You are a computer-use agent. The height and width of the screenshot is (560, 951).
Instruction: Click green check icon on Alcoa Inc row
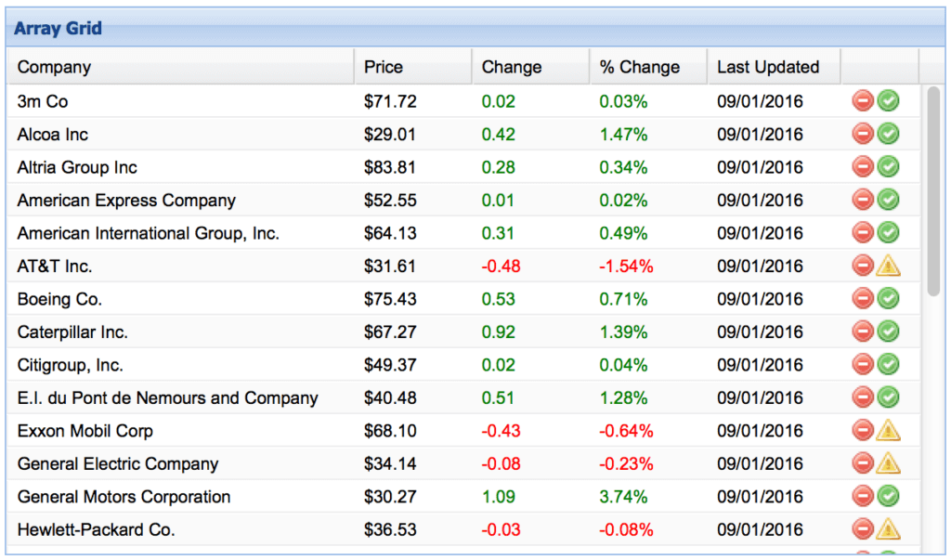point(889,134)
